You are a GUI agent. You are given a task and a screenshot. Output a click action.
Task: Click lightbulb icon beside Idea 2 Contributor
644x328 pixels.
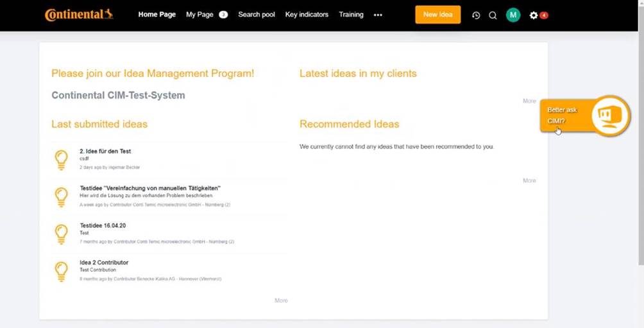(x=62, y=271)
